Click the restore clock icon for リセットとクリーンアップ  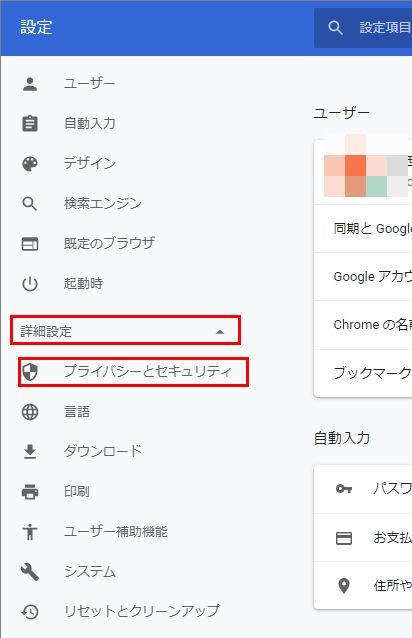pos(30,611)
